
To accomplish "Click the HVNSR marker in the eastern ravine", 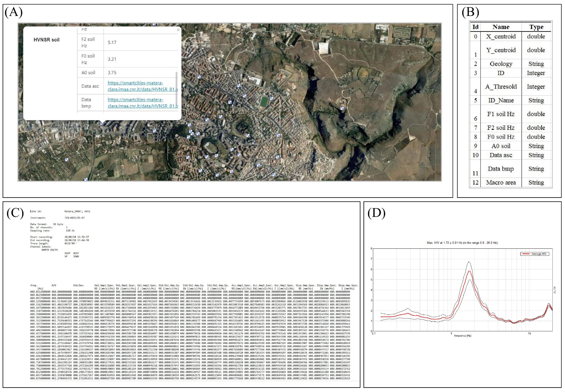I will pos(342,108).
